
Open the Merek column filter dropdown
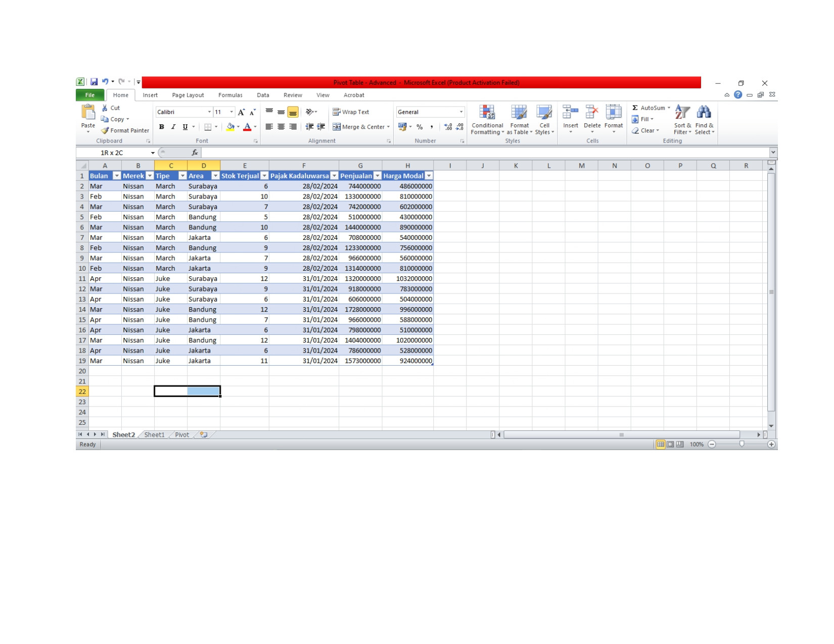[x=150, y=176]
